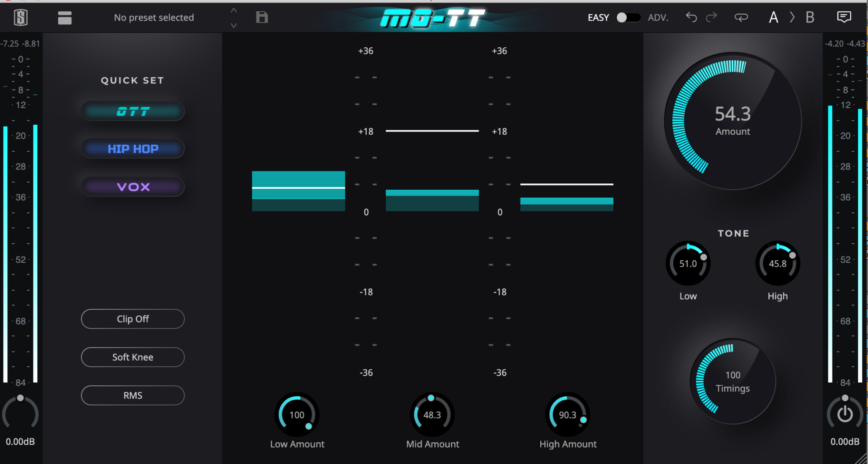This screenshot has height=464, width=868.
Task: Click the input gain 0.00dB value
Action: (20, 441)
